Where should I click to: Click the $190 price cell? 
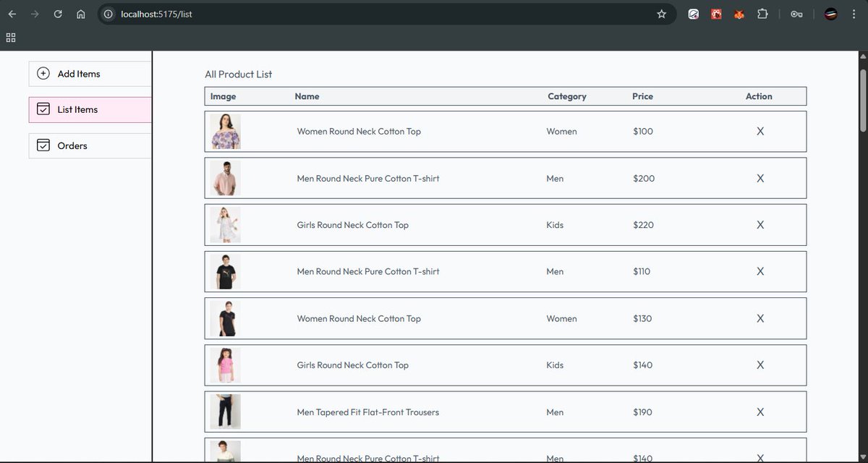(642, 412)
